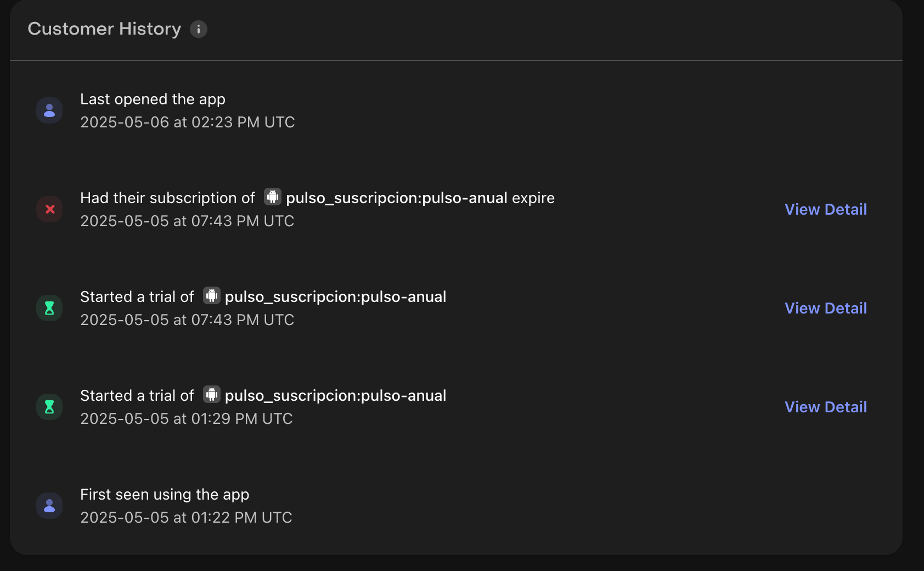Viewport: 924px width, 571px height.
Task: Click the Last opened the app text
Action: (x=153, y=99)
